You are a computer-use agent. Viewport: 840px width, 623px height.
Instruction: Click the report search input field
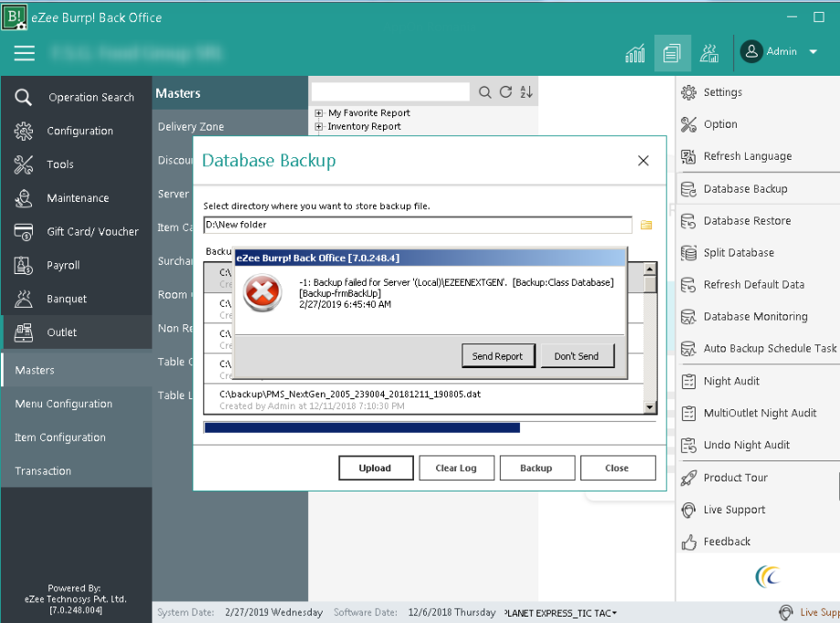coord(390,91)
